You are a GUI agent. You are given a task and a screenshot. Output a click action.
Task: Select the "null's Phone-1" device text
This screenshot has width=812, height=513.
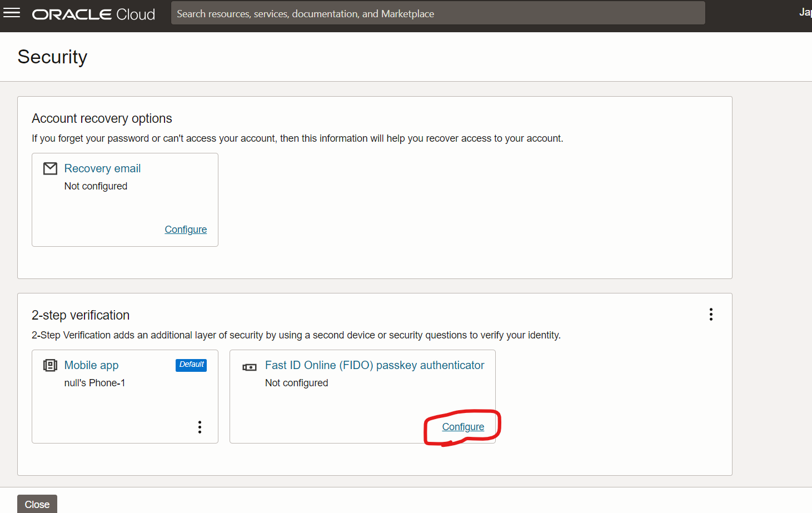[x=94, y=383]
